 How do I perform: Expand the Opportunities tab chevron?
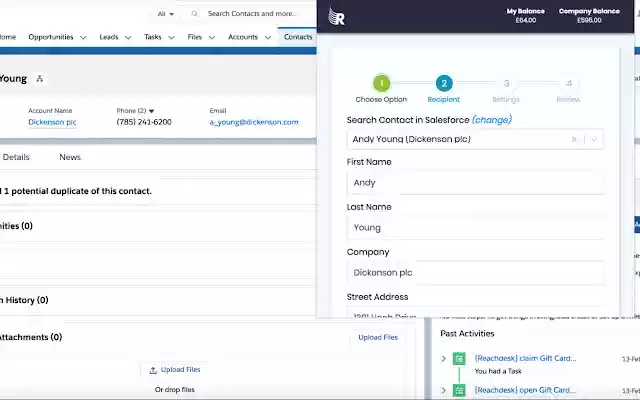click(x=83, y=38)
